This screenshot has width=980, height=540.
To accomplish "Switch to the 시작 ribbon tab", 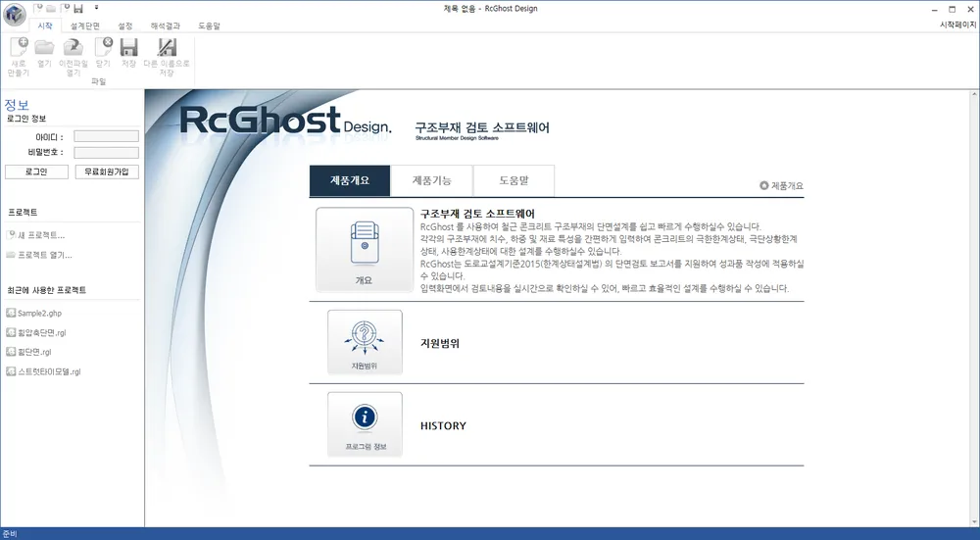I will (45, 25).
